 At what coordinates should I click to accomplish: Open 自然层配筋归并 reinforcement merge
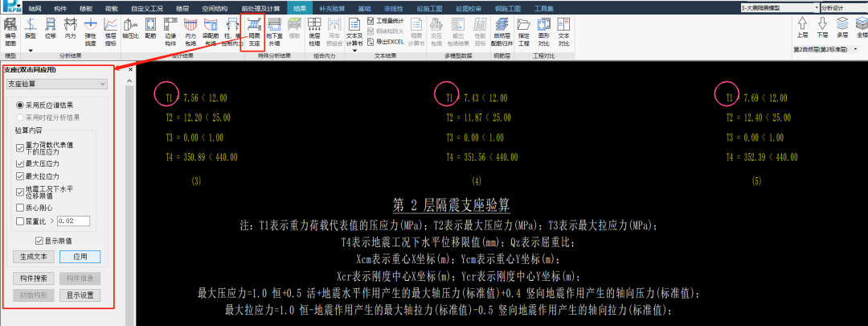tap(502, 31)
